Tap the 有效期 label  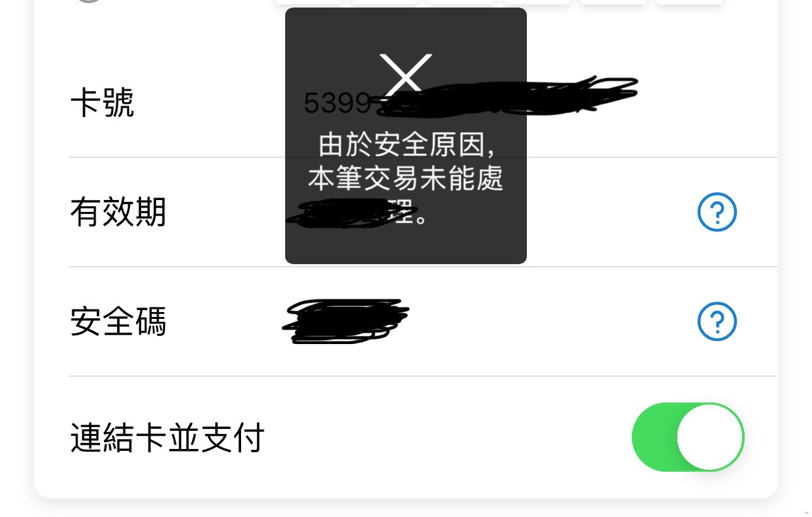pyautogui.click(x=118, y=213)
